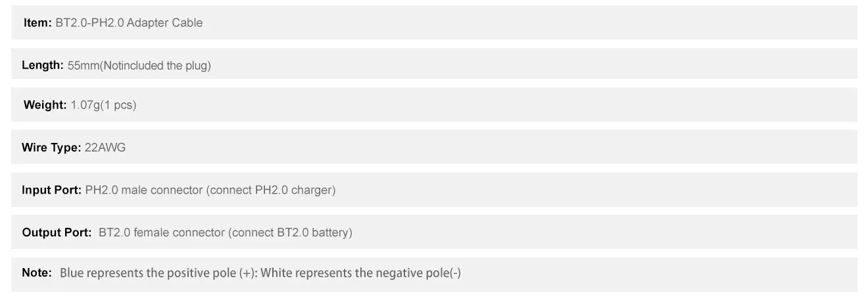Screen dimensions: 868x297
Task: Click the bold "Input Port:" label
Action: tap(51, 190)
